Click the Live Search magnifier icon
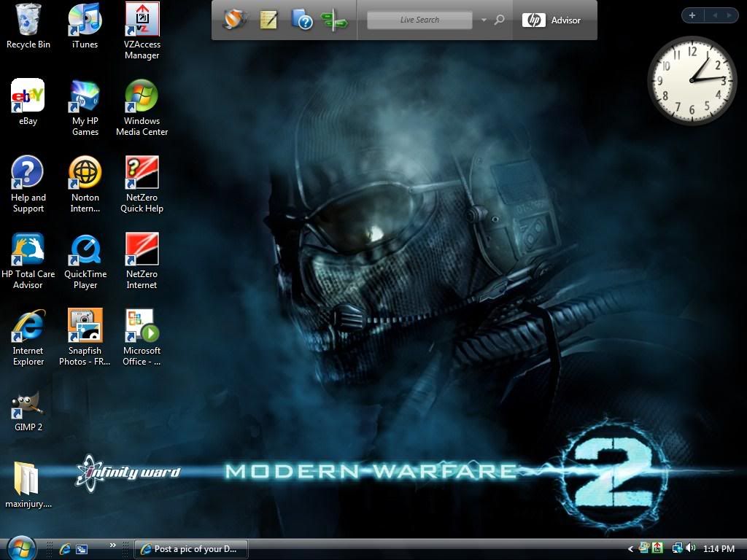The image size is (747, 560). coord(499,20)
